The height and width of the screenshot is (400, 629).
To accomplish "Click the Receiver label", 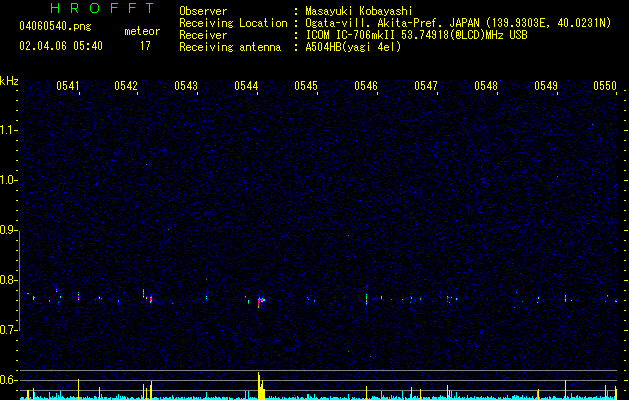I will (x=203, y=35).
